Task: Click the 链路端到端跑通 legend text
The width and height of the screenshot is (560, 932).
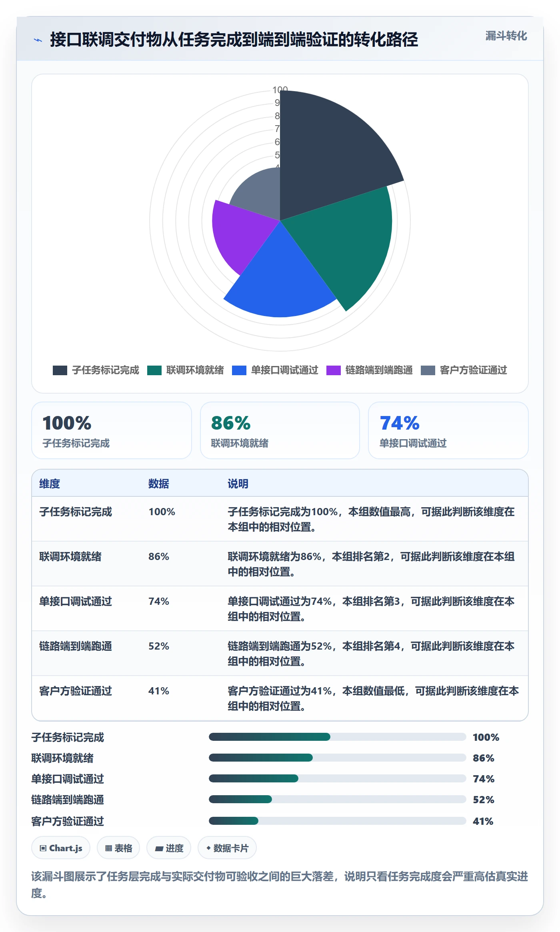Action: coord(379,370)
